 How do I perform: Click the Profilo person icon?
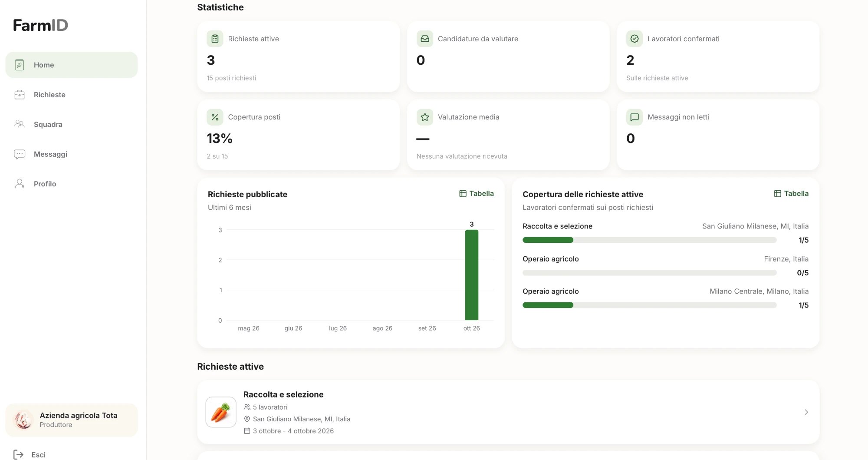point(20,184)
